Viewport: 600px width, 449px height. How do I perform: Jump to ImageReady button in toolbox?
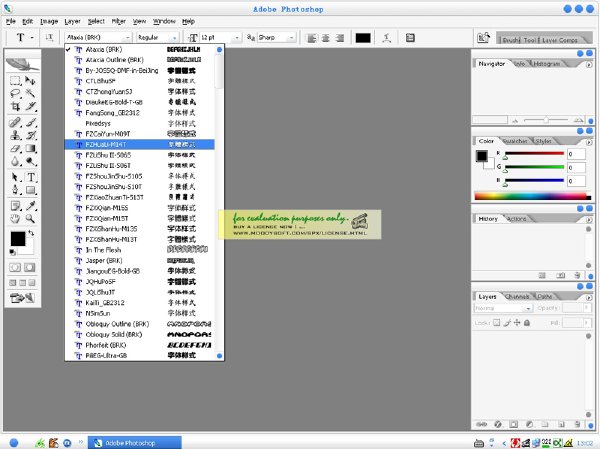pos(22,298)
